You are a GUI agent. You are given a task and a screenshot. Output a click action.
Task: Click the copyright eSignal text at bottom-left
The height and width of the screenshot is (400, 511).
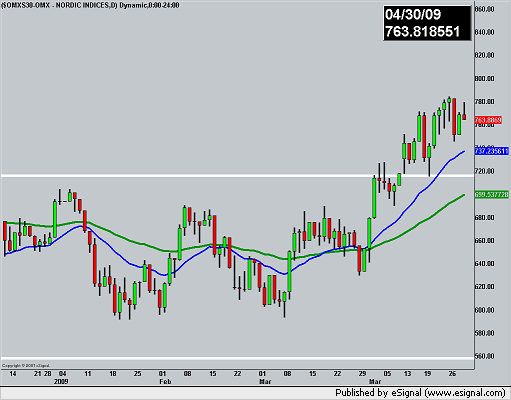coord(26,366)
